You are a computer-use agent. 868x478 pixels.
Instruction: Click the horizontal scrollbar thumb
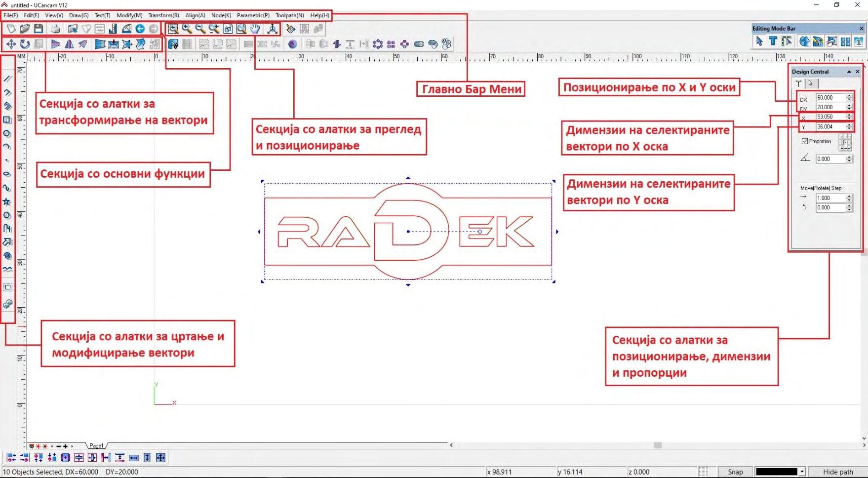658,445
